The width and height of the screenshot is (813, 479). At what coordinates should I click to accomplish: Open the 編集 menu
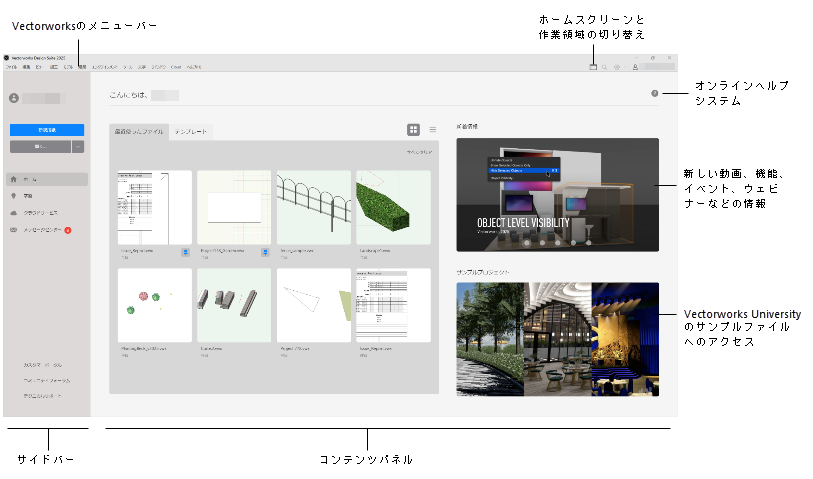click(x=26, y=67)
